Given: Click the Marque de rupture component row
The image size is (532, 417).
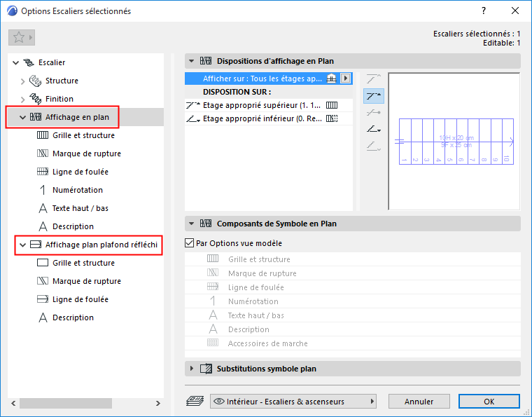Looking at the screenshot, I should pos(353,273).
